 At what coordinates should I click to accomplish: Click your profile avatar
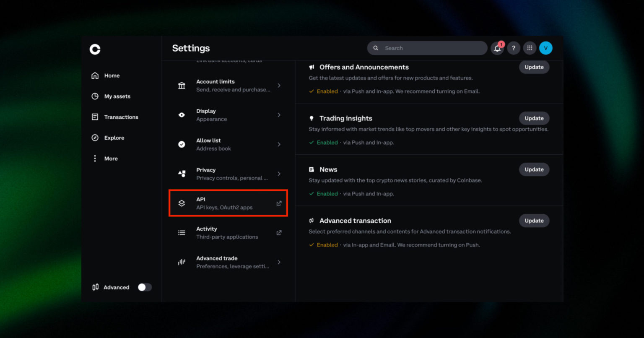pyautogui.click(x=546, y=48)
